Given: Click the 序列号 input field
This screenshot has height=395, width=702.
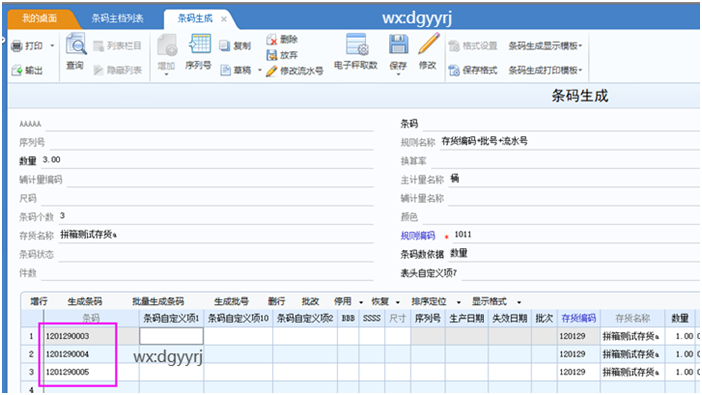Looking at the screenshot, I should (211, 142).
